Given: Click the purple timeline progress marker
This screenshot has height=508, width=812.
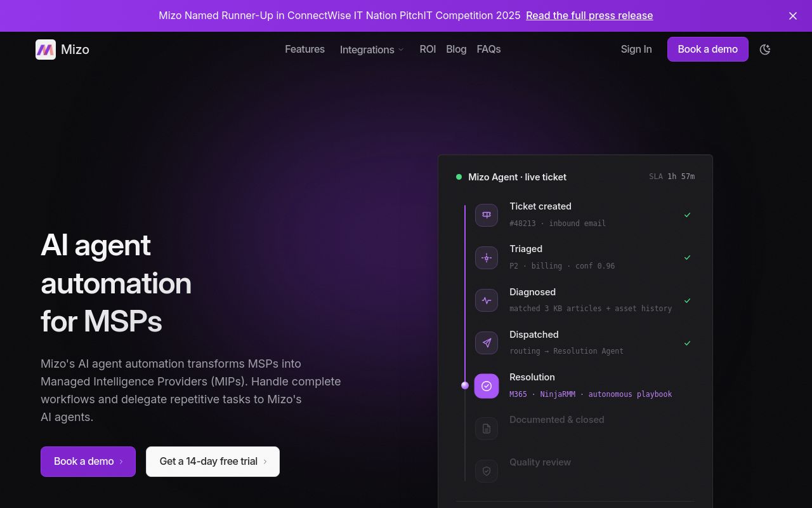Looking at the screenshot, I should tap(465, 385).
